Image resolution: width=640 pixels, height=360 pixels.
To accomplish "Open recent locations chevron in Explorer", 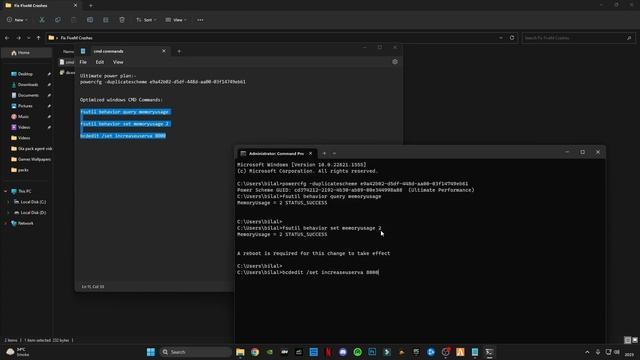I will pyautogui.click(x=29, y=38).
